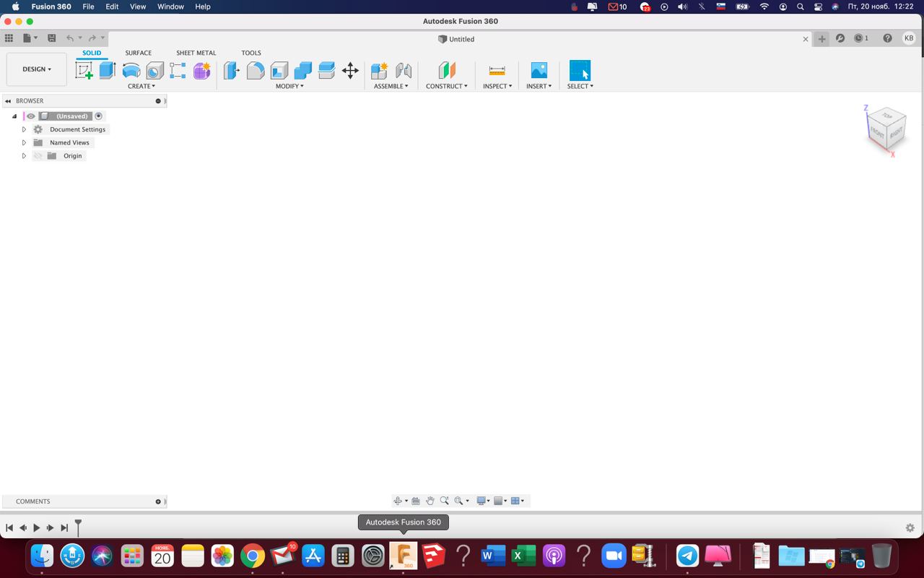
Task: Collapse the Browser panel arrows
Action: pos(8,101)
